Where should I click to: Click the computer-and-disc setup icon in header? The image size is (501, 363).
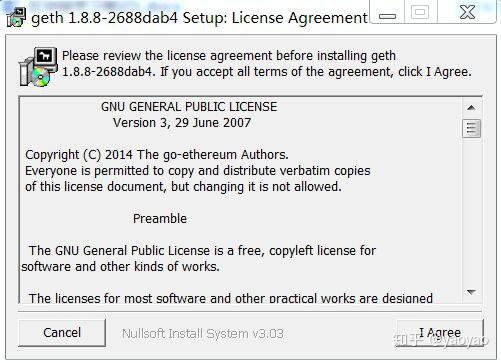coord(38,67)
